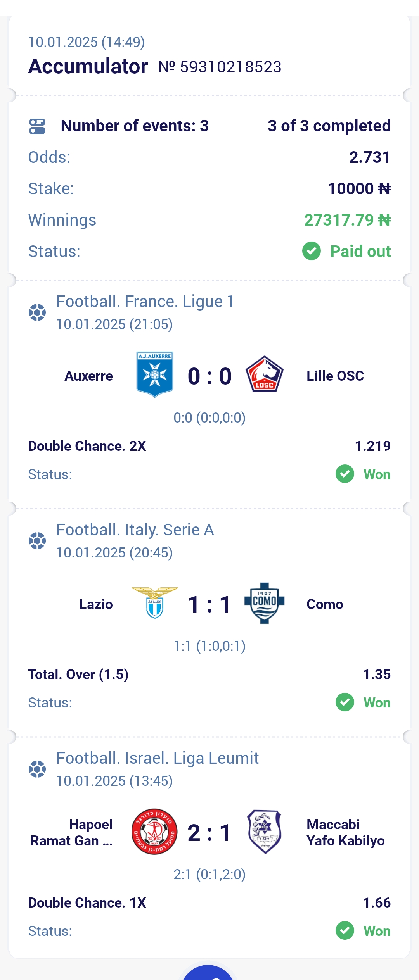Select the Maccabi Yafo Kabilyo crest
Screen dimensions: 419x980
point(265,832)
